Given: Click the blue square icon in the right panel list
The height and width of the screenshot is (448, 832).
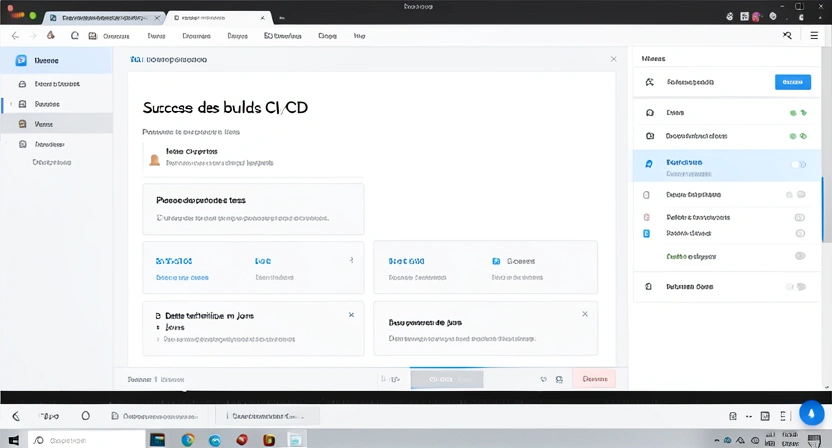Looking at the screenshot, I should pos(646,233).
